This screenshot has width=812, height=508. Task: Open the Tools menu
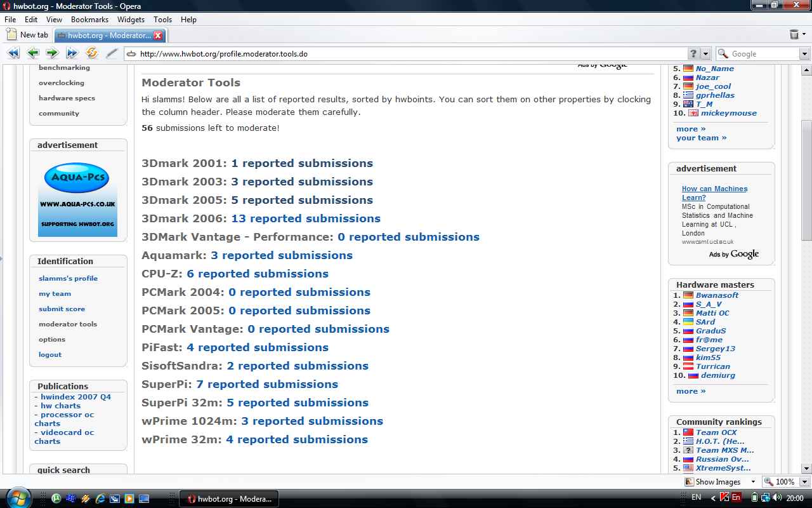pos(162,20)
